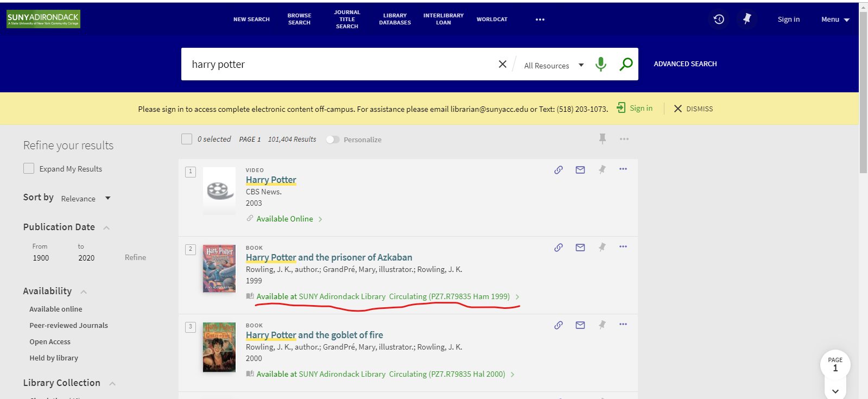The image size is (868, 399).
Task: Collapse Library Collection filter section
Action: (112, 384)
